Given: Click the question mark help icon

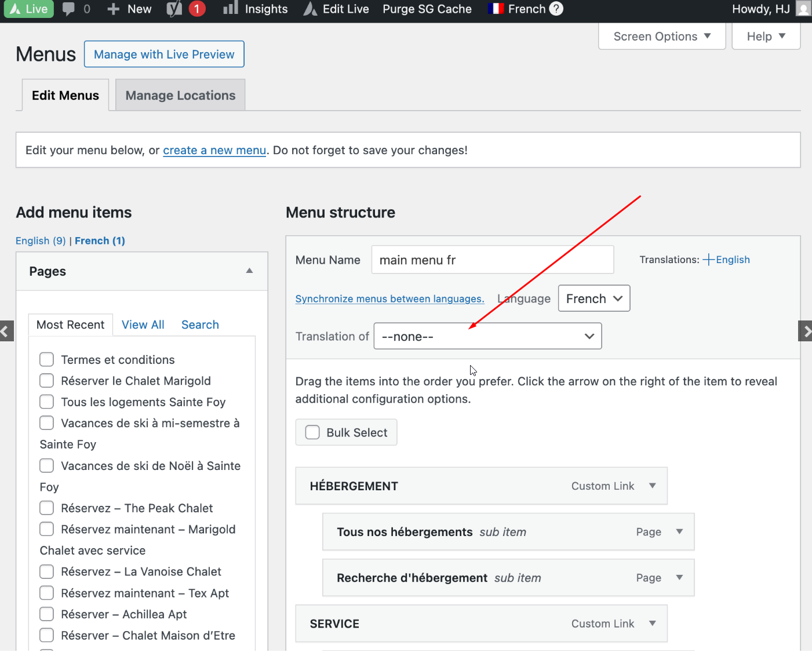Looking at the screenshot, I should 556,9.
